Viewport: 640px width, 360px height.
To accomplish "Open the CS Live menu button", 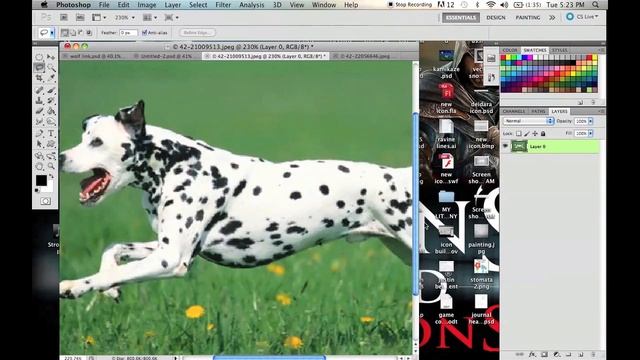I will click(583, 17).
